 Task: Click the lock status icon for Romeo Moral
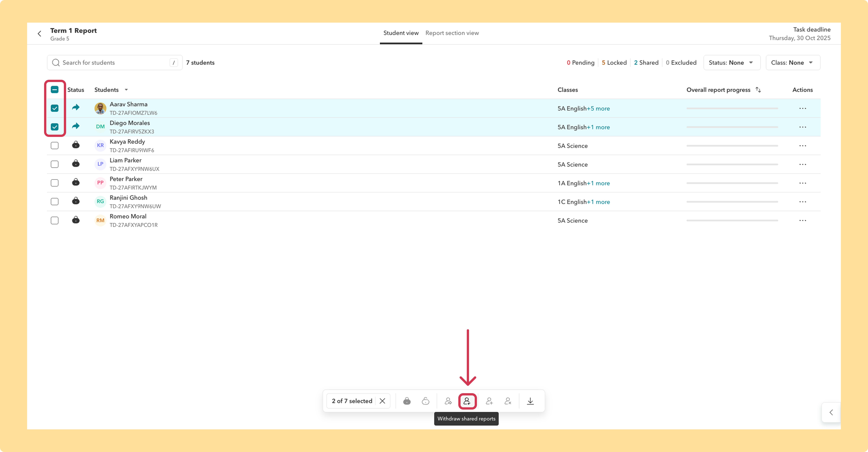point(76,220)
